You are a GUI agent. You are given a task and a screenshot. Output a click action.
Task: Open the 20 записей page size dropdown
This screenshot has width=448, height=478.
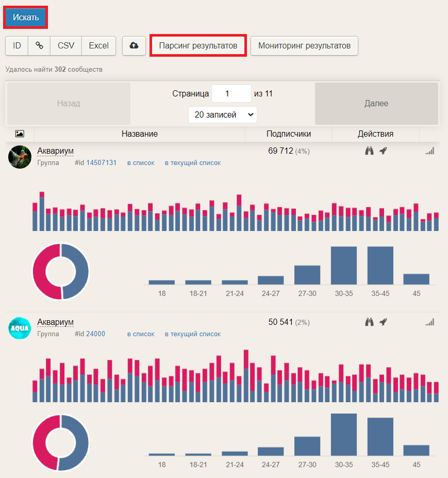(x=223, y=114)
